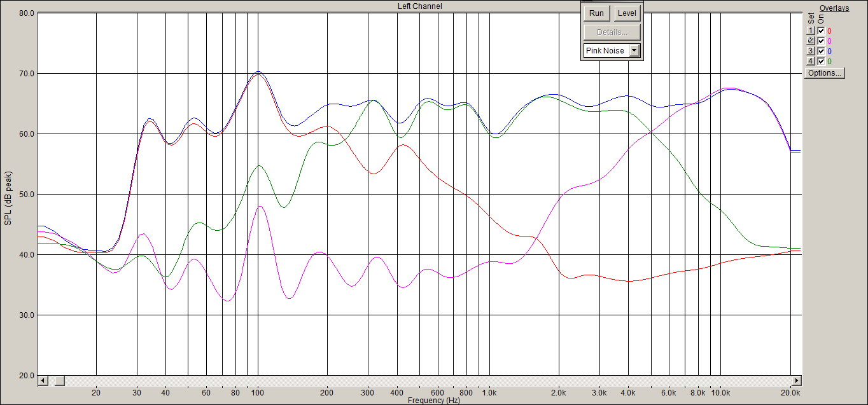Click overlay Set 2 button
The width and height of the screenshot is (868, 405).
(x=811, y=41)
